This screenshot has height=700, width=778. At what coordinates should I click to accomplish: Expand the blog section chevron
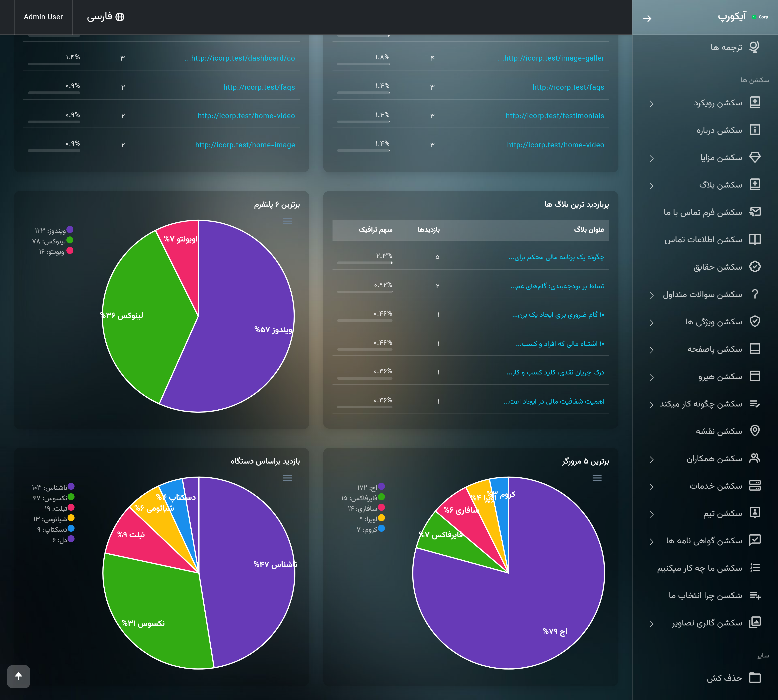click(x=651, y=186)
